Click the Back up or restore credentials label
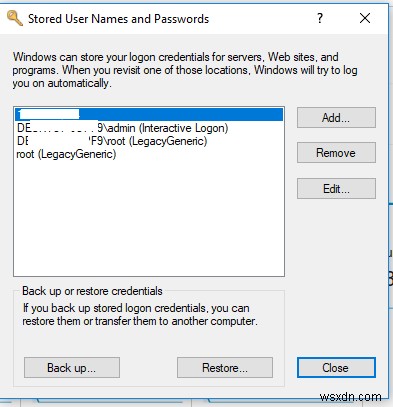The height and width of the screenshot is (407, 393). point(92,291)
